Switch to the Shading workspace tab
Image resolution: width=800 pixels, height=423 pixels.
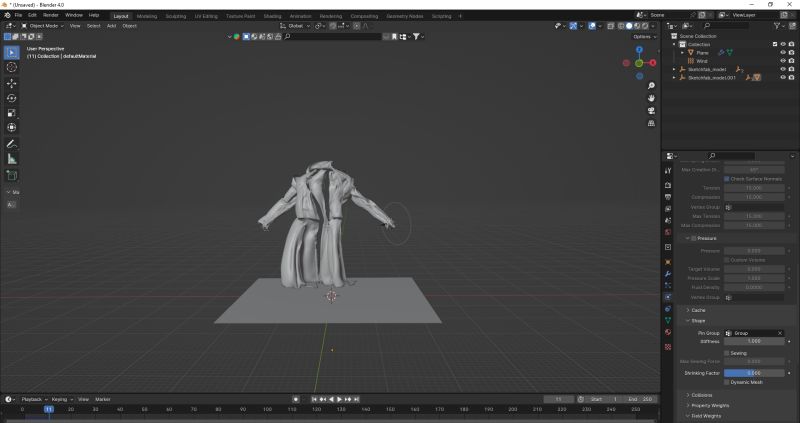click(x=272, y=16)
